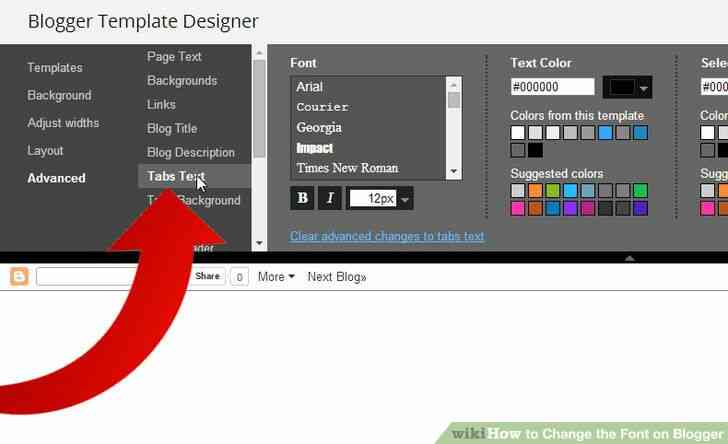Select Page Text in advanced list
This screenshot has height=444, width=728.
tap(174, 57)
